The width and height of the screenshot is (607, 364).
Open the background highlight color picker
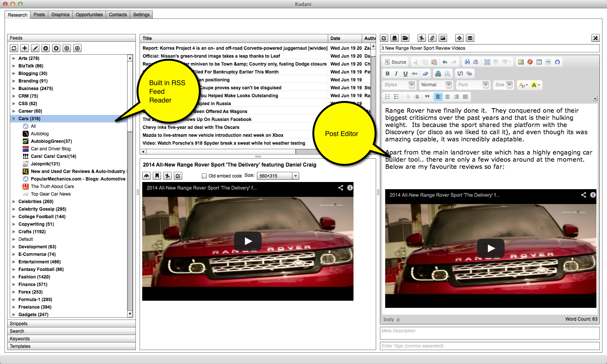[536, 85]
